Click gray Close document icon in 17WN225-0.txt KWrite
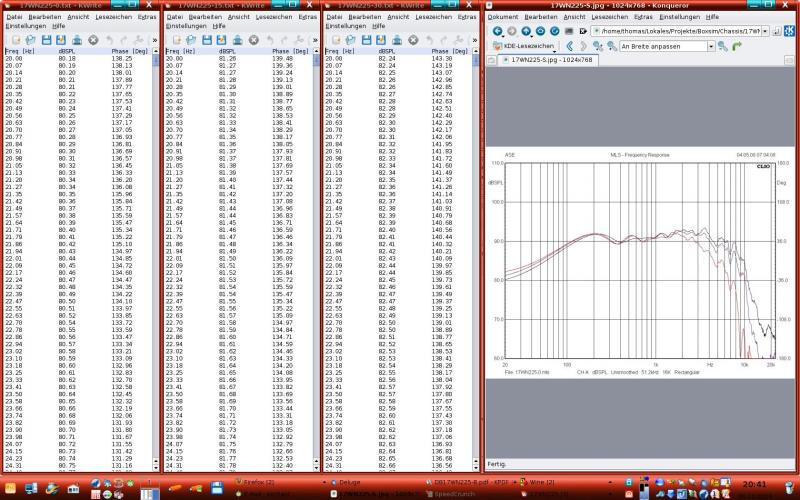Screen dimensions: 800x500 [x=93, y=40]
